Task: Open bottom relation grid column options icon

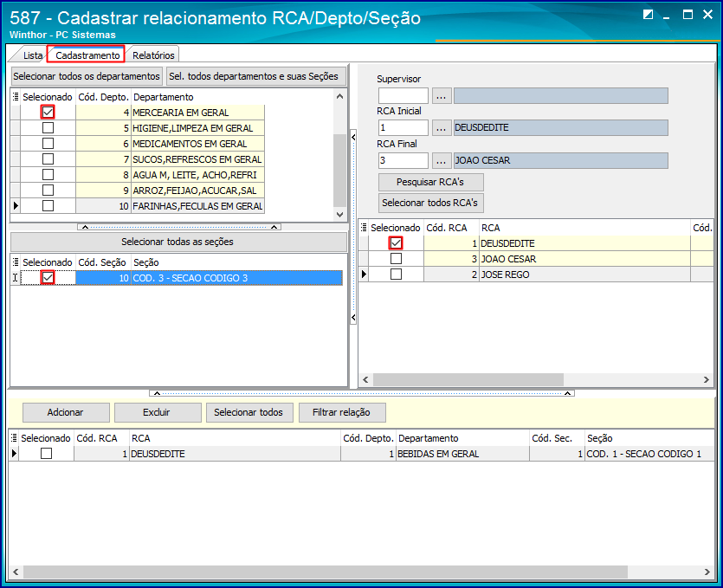Action: (14, 437)
